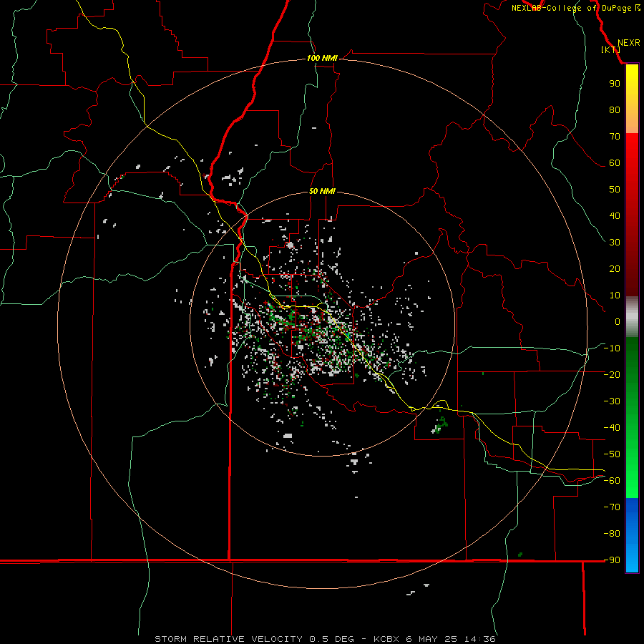Click the 0 value on the velocity scale

(x=618, y=322)
